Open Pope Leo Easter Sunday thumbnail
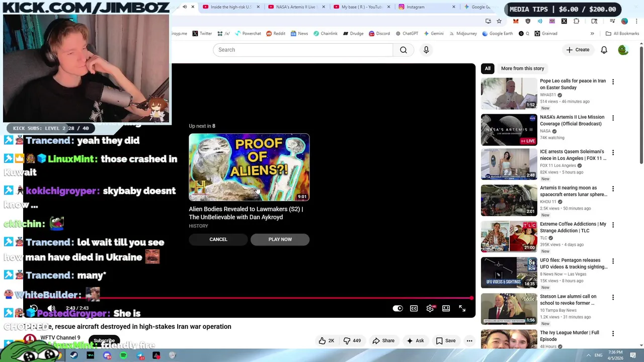This screenshot has width=644, height=362. [x=509, y=94]
